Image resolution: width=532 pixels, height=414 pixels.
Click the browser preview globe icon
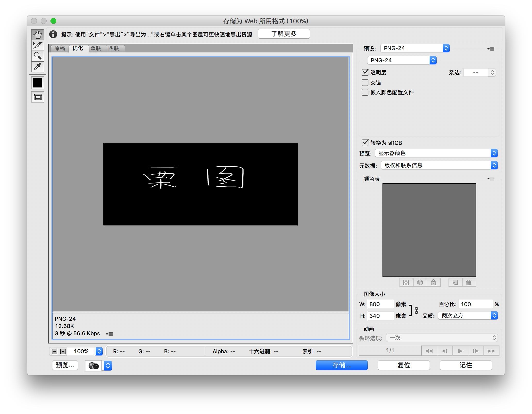(x=93, y=366)
